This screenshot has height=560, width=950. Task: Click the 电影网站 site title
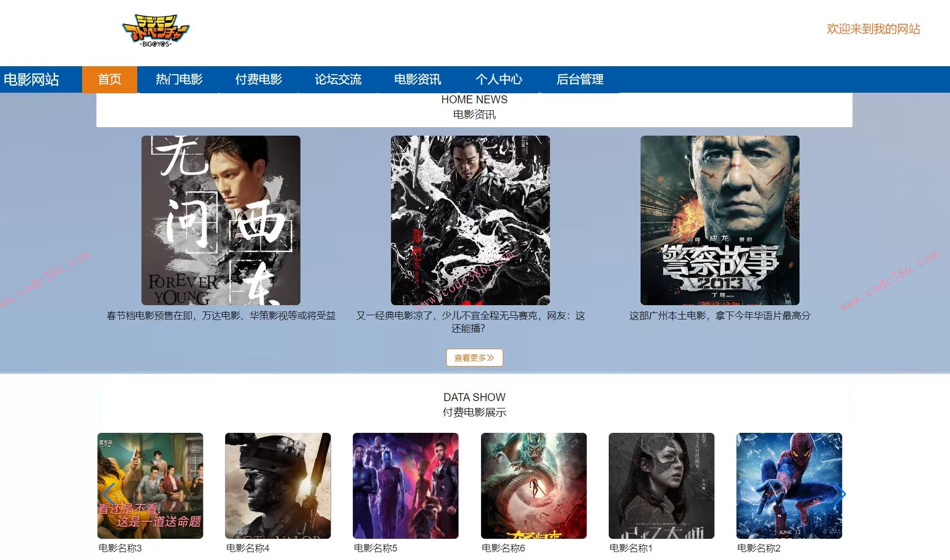[x=31, y=79]
